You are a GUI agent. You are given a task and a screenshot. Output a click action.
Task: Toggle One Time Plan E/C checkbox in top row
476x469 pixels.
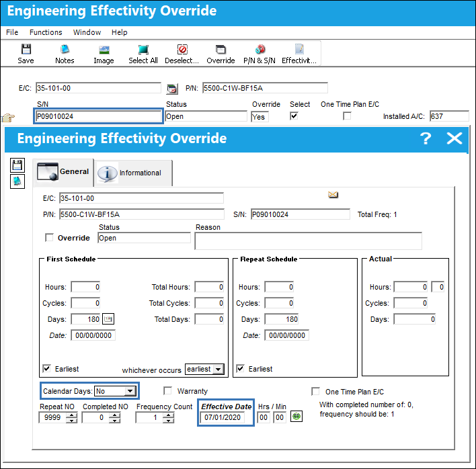(347, 116)
